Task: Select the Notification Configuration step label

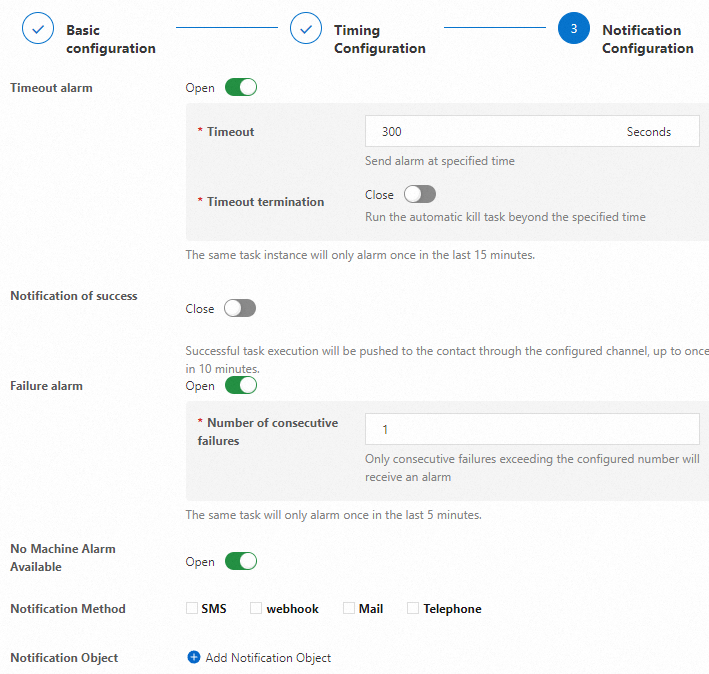Action: pyautogui.click(x=647, y=39)
